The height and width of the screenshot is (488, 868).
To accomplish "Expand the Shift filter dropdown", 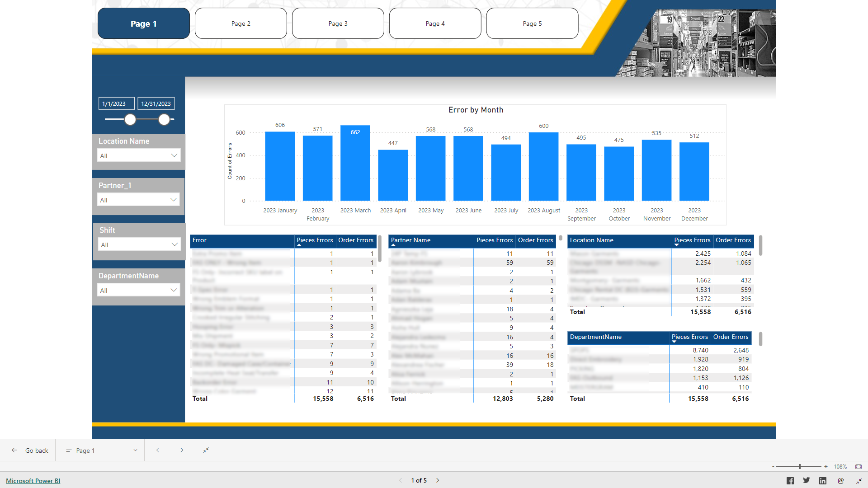I will coord(175,244).
